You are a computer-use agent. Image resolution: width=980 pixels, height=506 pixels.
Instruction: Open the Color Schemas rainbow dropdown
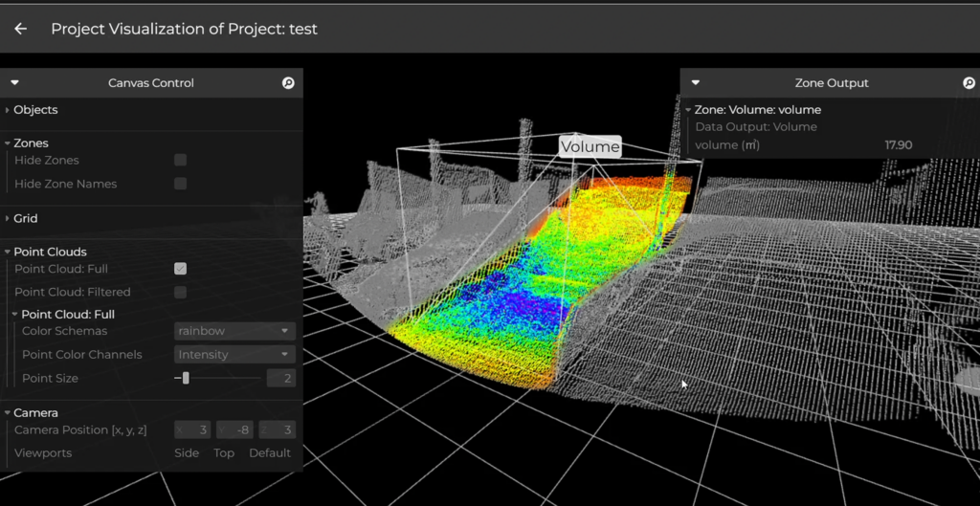(234, 331)
